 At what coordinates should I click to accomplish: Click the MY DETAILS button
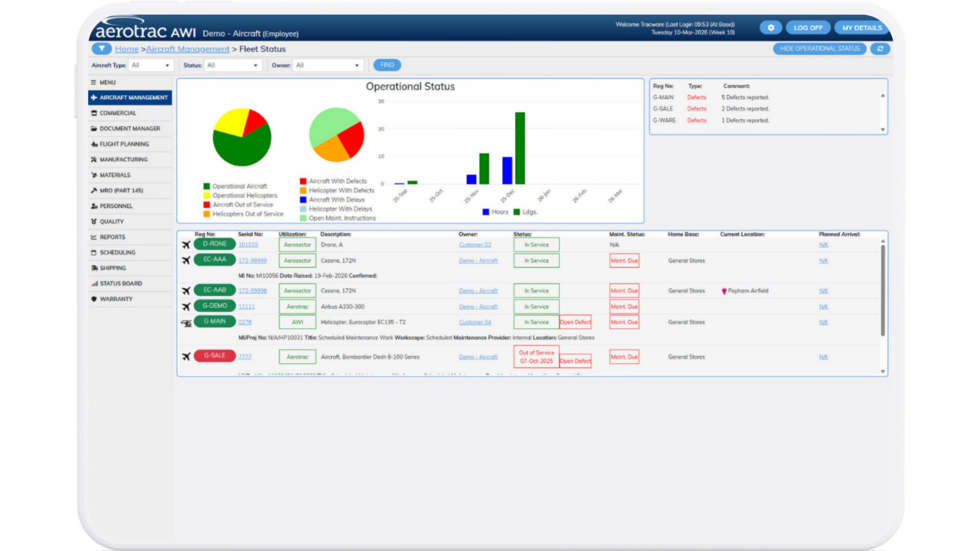click(x=862, y=28)
